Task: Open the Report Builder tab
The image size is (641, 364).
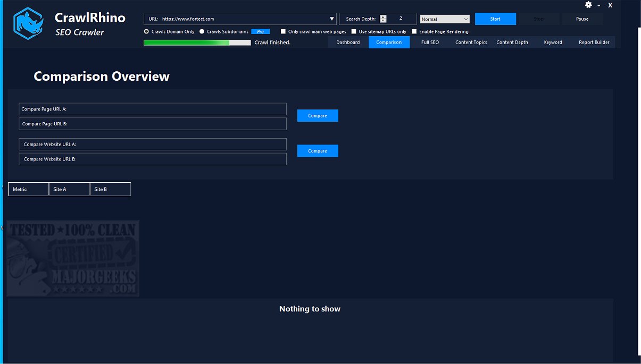Action: point(594,43)
